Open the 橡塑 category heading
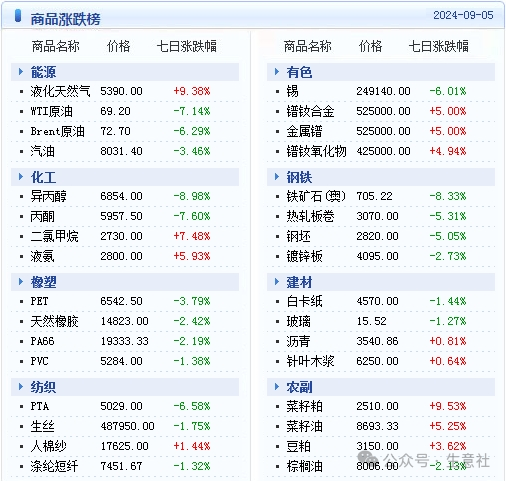The height and width of the screenshot is (481, 506). point(43,282)
